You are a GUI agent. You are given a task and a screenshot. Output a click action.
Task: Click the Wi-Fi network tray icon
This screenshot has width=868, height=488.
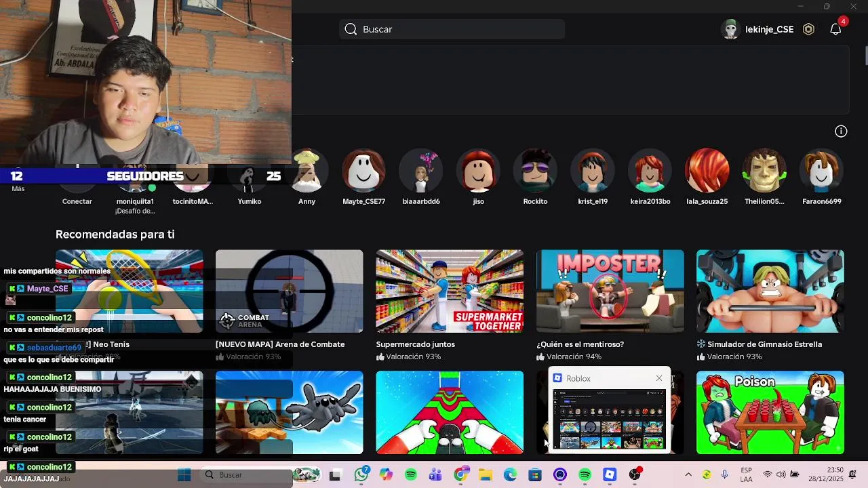point(768,475)
